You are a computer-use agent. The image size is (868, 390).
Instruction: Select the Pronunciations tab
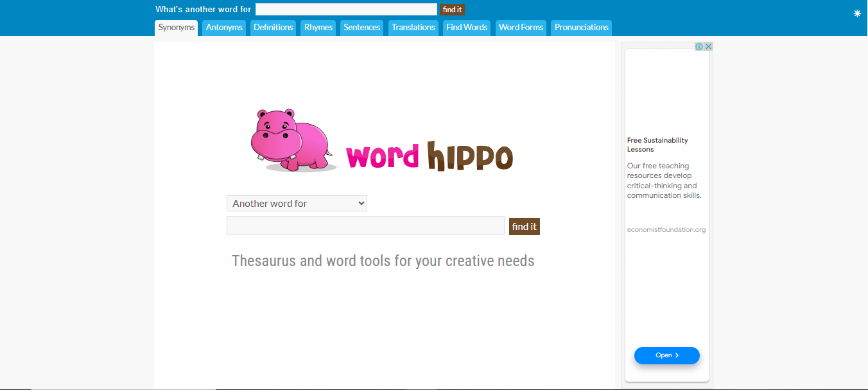point(582,28)
